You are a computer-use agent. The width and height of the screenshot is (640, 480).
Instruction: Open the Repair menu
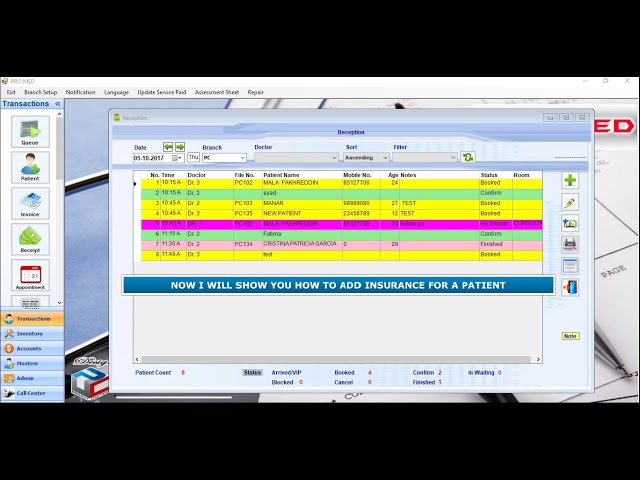click(256, 92)
